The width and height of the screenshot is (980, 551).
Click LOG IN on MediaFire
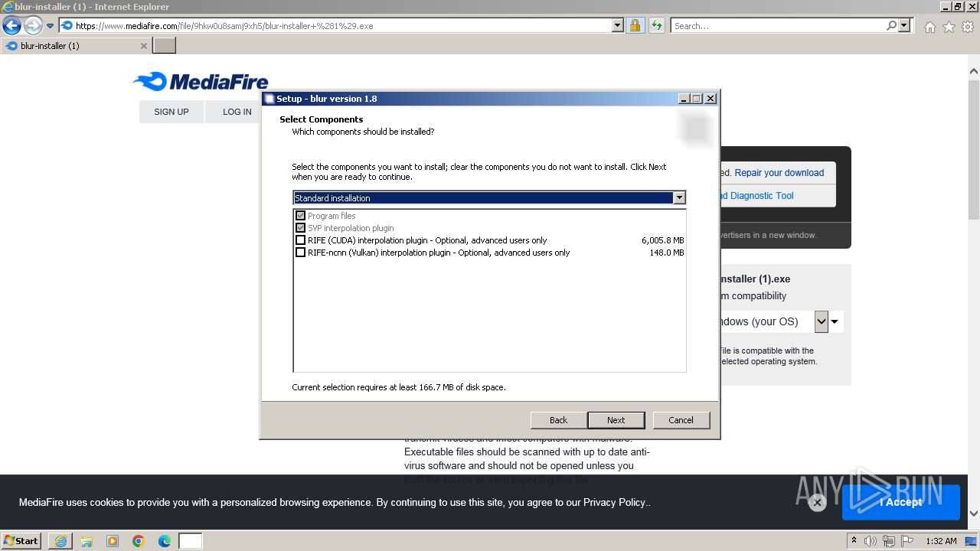pos(237,112)
